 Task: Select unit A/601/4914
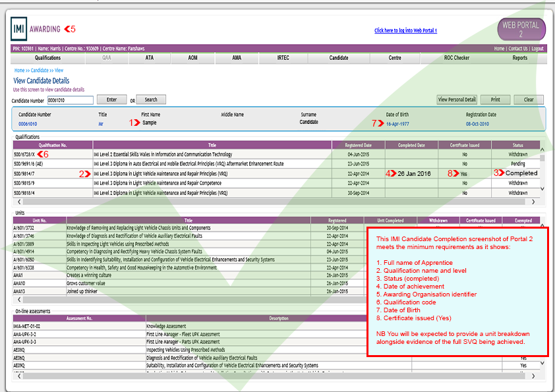[x=23, y=252]
